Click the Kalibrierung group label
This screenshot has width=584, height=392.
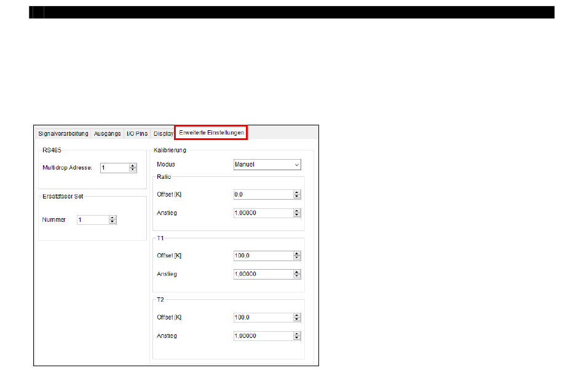tap(170, 151)
